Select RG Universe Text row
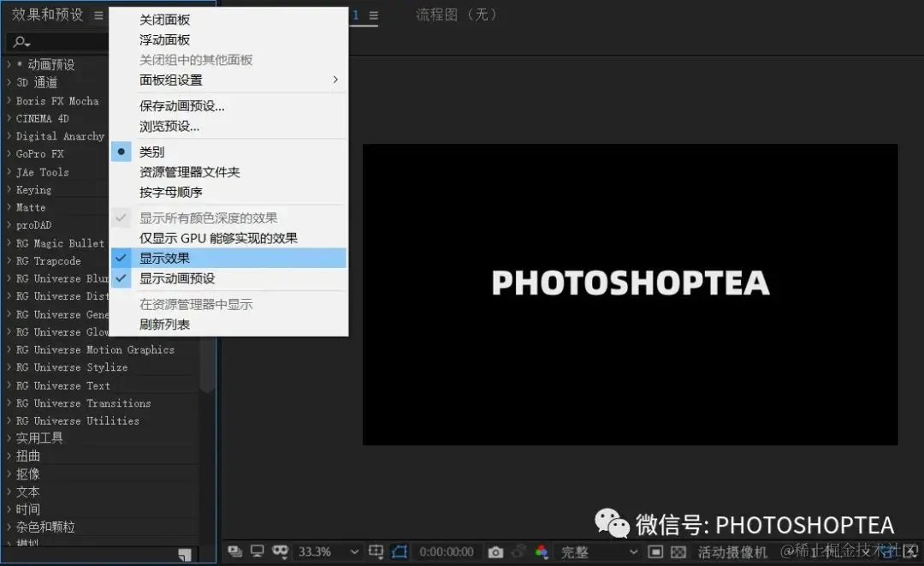This screenshot has width=924, height=566. (101, 385)
